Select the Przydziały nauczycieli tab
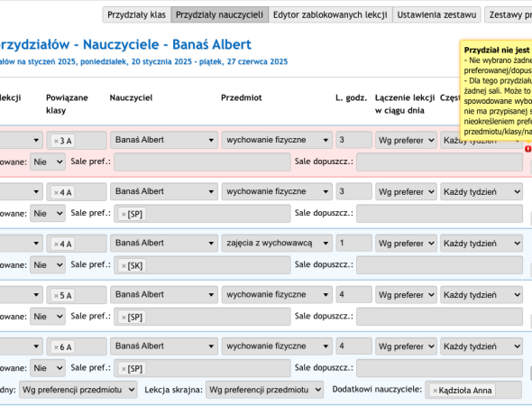Screen dimensions: 532x406 pos(219,15)
